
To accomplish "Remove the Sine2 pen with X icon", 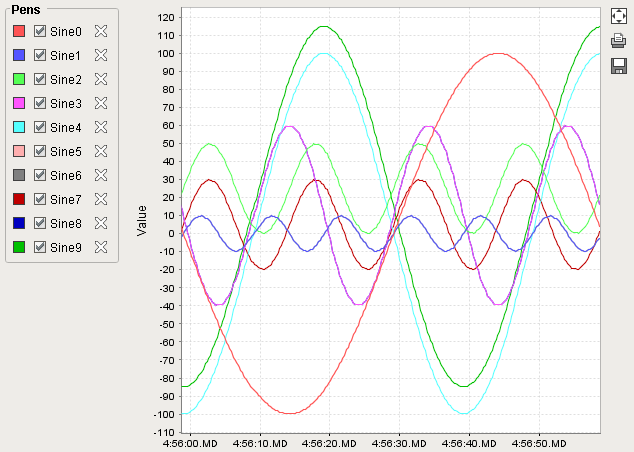I will pos(100,79).
